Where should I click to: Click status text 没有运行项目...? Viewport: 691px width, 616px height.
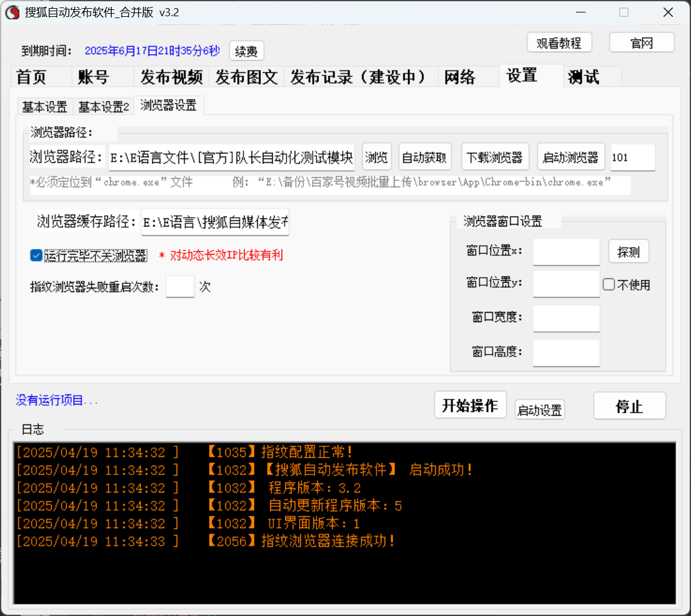[x=57, y=400]
